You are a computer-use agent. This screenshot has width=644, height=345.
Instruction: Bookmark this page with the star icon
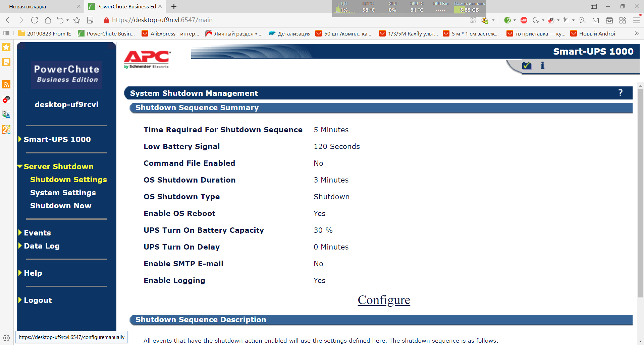(77, 20)
